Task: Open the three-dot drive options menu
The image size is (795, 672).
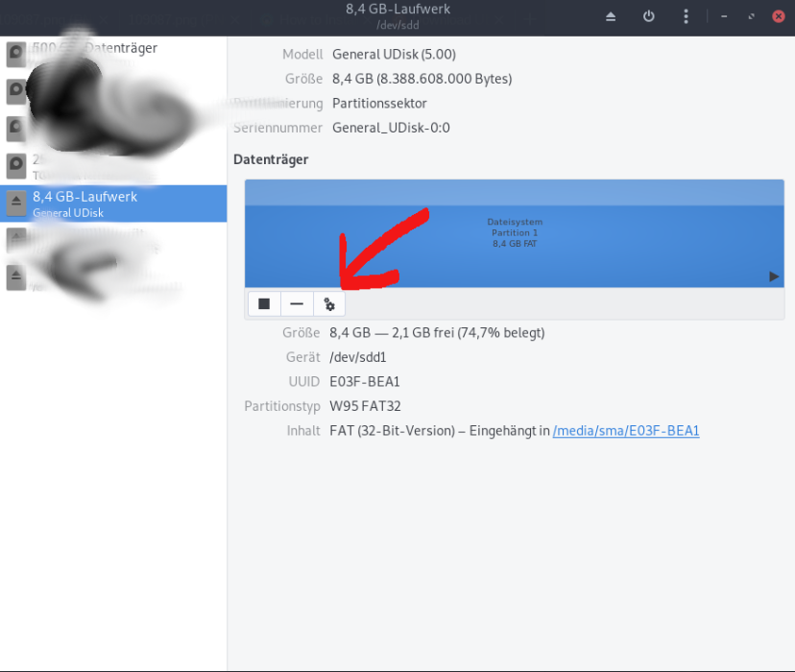Action: point(686,16)
